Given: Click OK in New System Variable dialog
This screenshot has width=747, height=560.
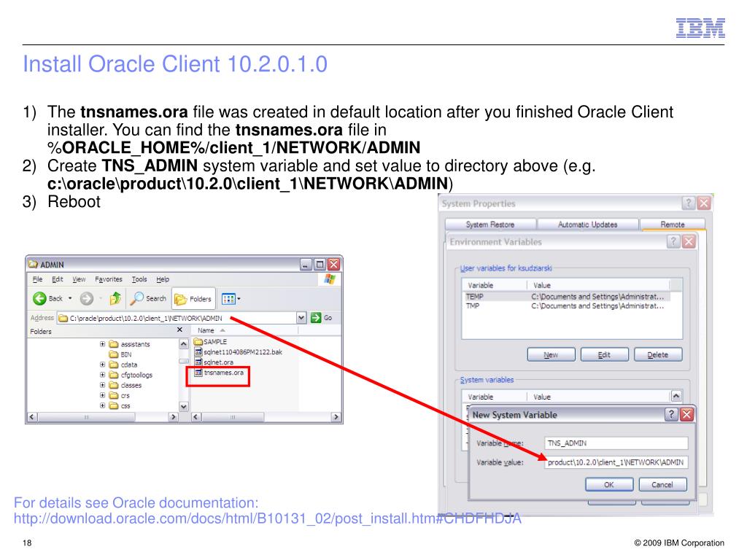Looking at the screenshot, I should 609,484.
